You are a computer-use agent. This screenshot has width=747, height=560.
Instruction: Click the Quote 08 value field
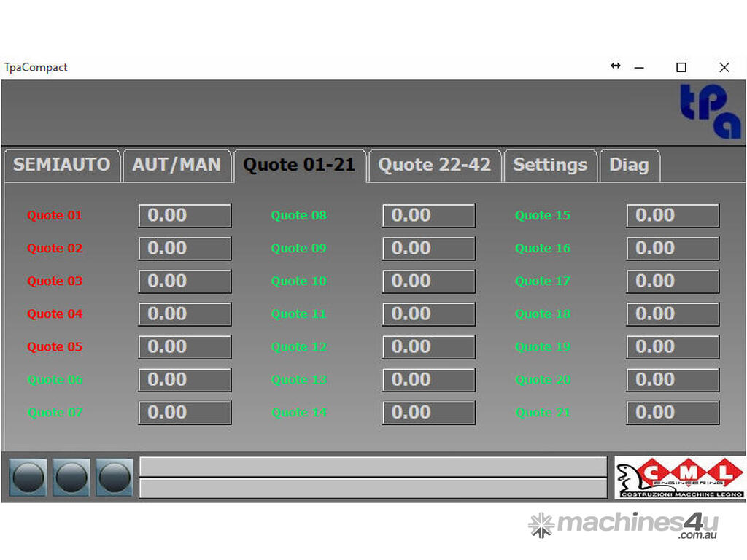428,216
